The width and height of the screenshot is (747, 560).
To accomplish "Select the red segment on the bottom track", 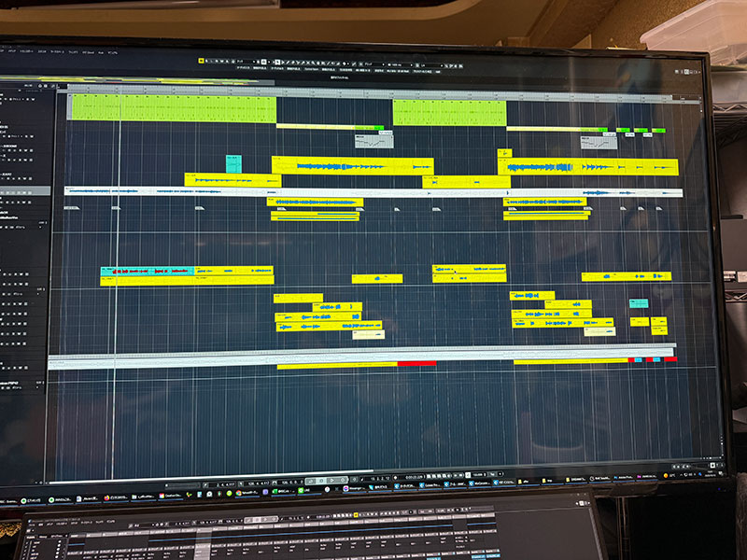I will [x=416, y=364].
